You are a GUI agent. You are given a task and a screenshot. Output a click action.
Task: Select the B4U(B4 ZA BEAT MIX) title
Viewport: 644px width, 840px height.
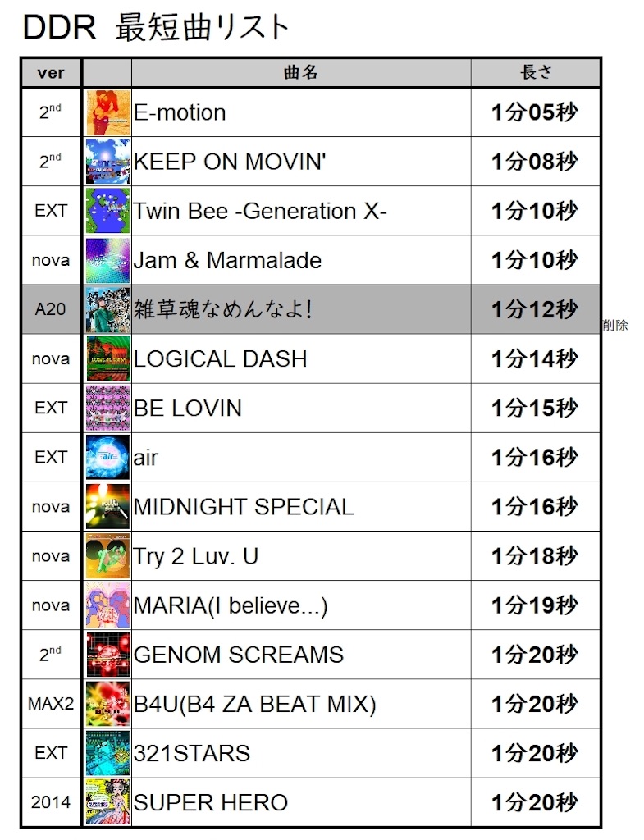(x=254, y=705)
